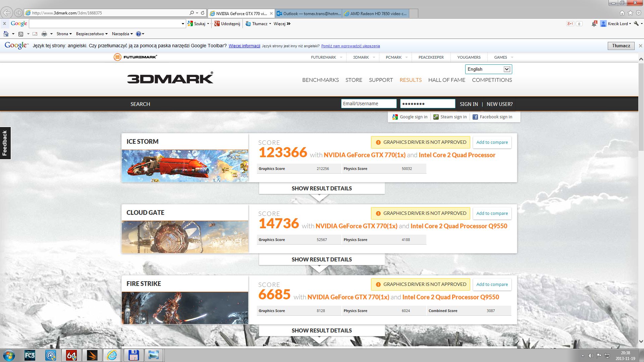Open the STORE menu item
The height and width of the screenshot is (362, 644).
pyautogui.click(x=354, y=80)
